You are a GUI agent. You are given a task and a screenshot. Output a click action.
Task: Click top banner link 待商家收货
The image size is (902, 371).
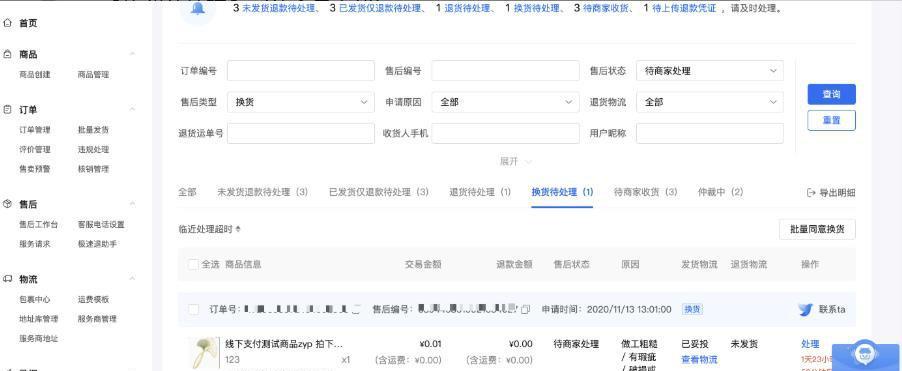606,9
